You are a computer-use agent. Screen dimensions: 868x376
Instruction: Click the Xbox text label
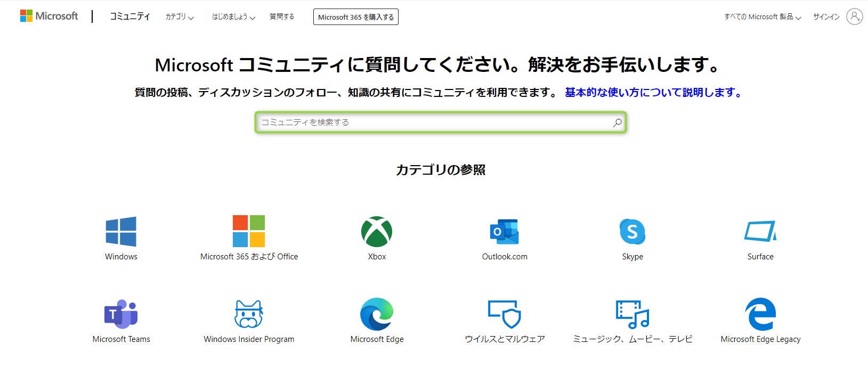pos(377,257)
